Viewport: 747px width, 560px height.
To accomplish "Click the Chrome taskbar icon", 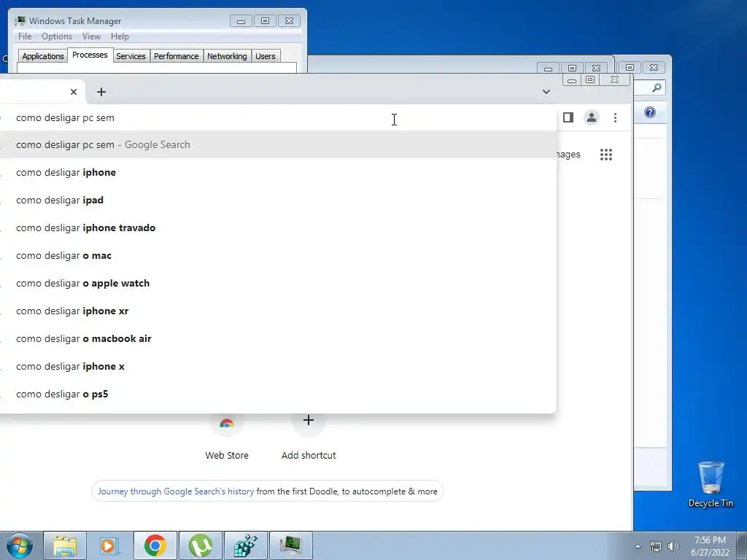I will tap(155, 545).
